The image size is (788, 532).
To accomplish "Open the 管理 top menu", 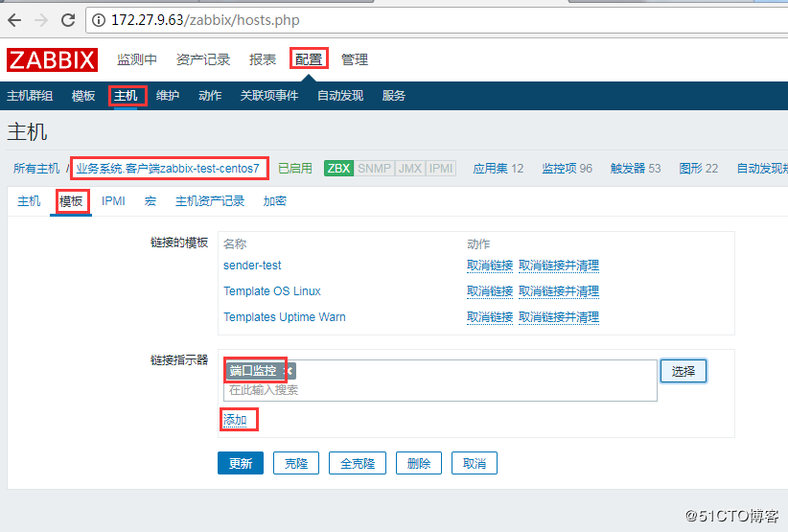I will 355,59.
